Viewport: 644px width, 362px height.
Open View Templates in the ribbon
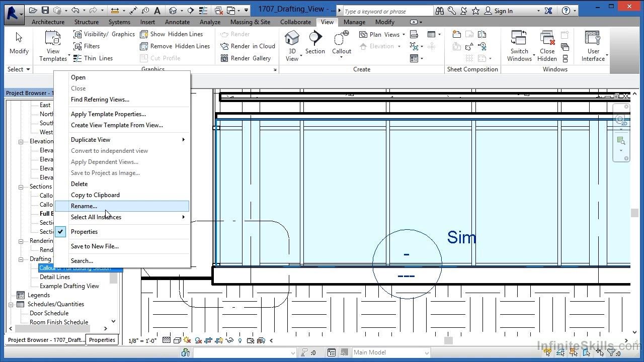point(53,46)
